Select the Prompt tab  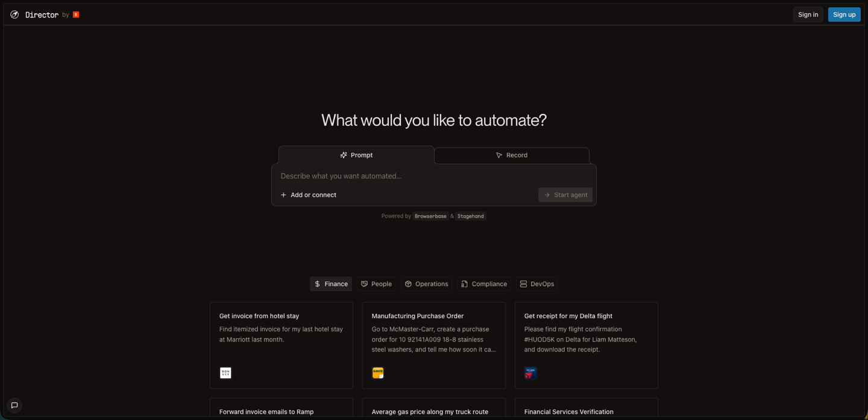click(x=356, y=155)
